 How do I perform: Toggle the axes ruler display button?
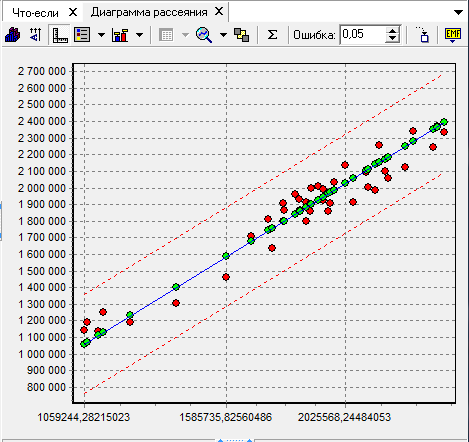tap(60, 35)
